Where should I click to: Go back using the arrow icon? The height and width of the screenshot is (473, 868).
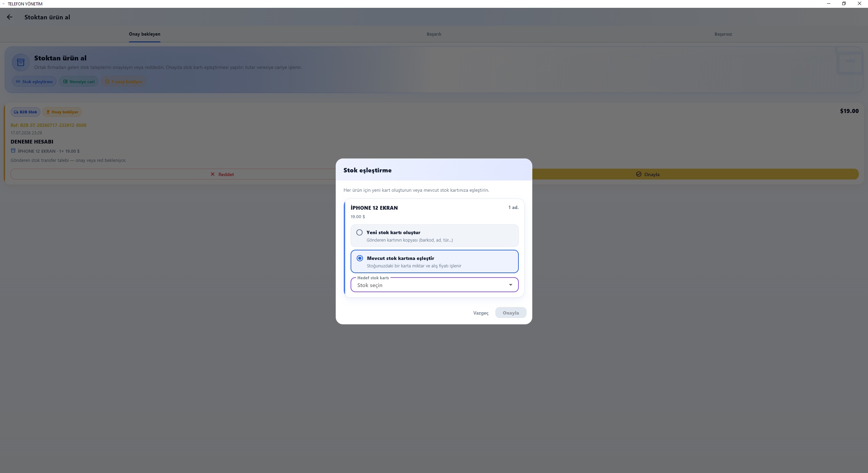[9, 17]
